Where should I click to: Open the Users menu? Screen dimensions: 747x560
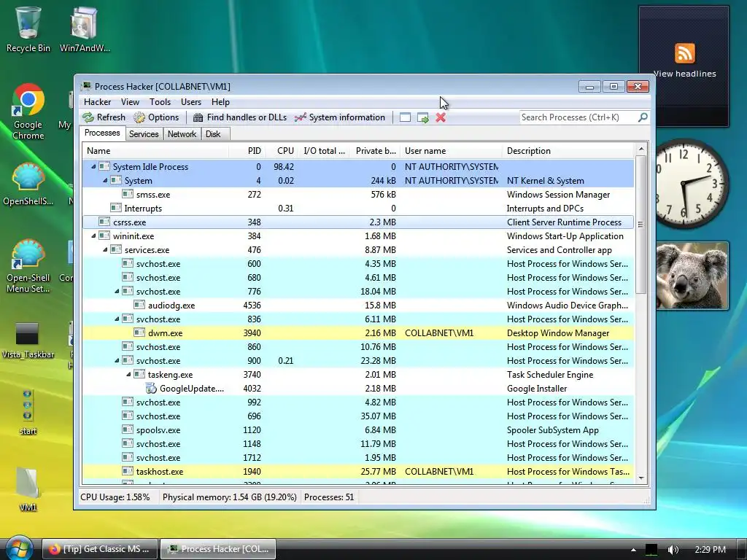(x=190, y=102)
